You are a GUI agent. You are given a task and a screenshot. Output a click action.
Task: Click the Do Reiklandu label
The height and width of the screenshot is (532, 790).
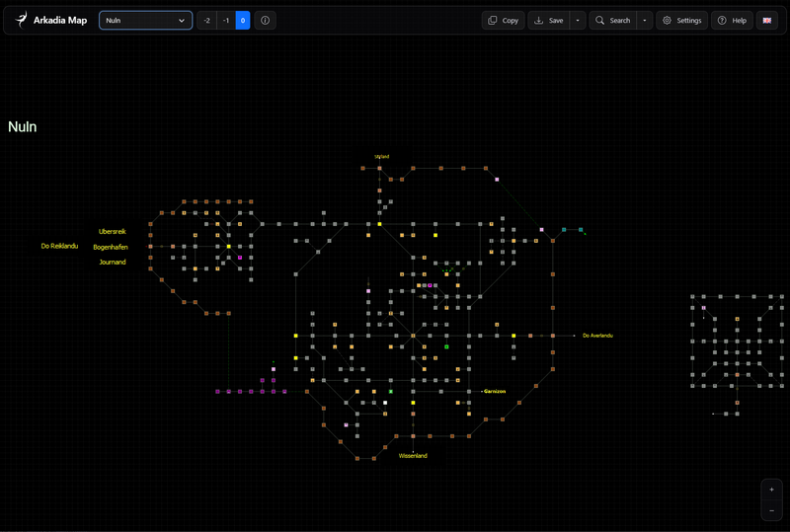(x=59, y=246)
